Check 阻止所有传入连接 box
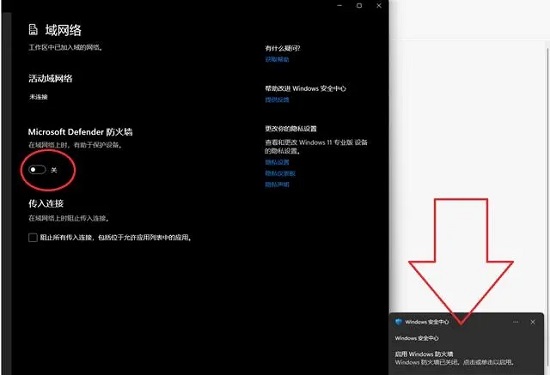The height and width of the screenshot is (375, 550). tap(33, 237)
